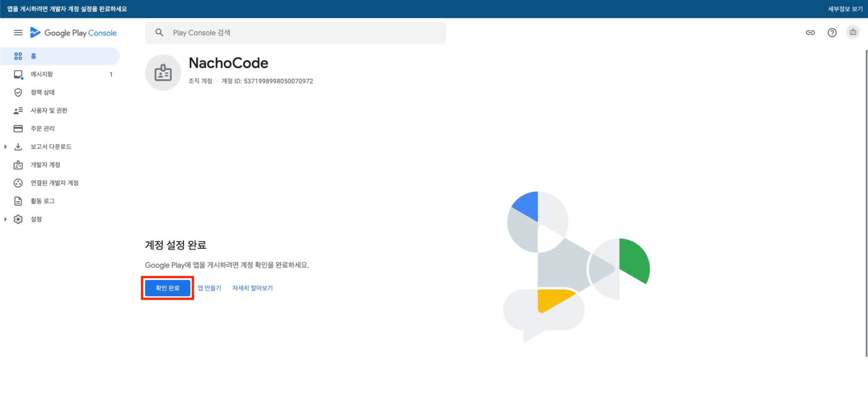Click 세부정보 보기 in the banner
Viewport: 868px width, 415px height.
pos(845,9)
